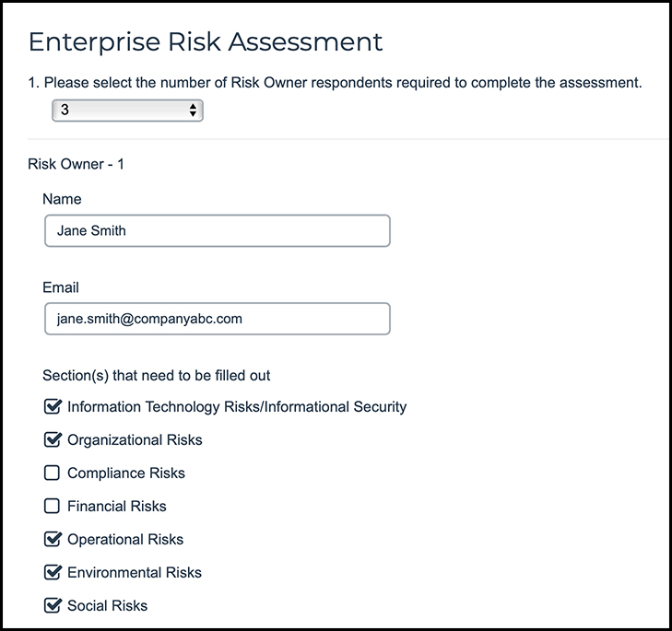This screenshot has height=631, width=672.
Task: Disable the Social Risks checkbox
Action: 53,605
